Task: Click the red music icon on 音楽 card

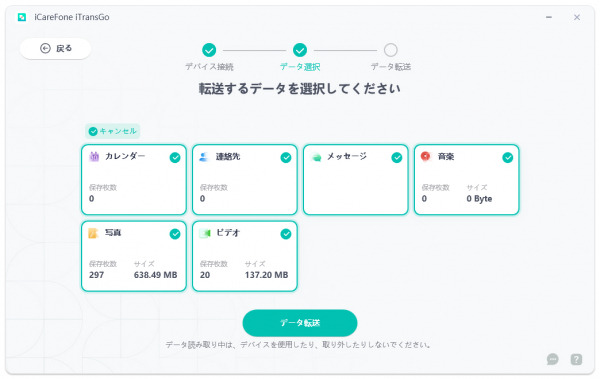Action: [x=426, y=156]
